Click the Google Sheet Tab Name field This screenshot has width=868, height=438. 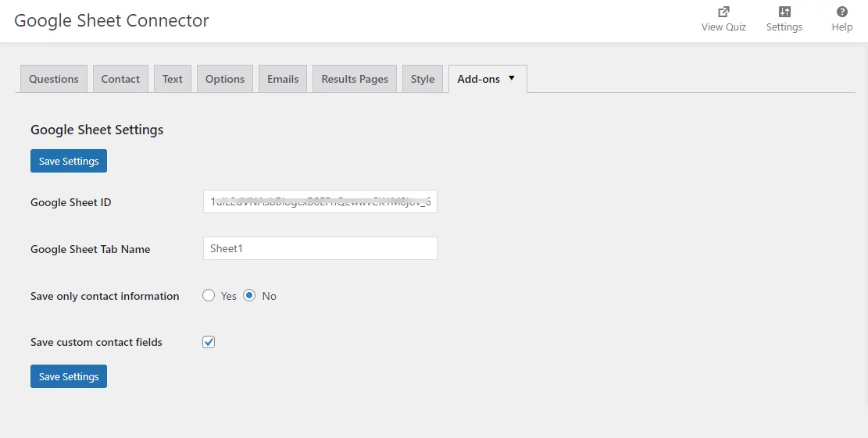pos(320,248)
